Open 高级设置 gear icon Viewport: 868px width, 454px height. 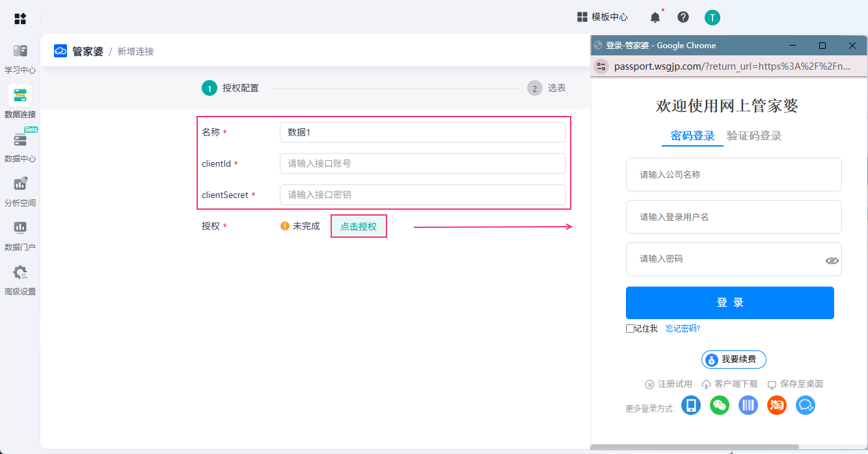pos(20,272)
